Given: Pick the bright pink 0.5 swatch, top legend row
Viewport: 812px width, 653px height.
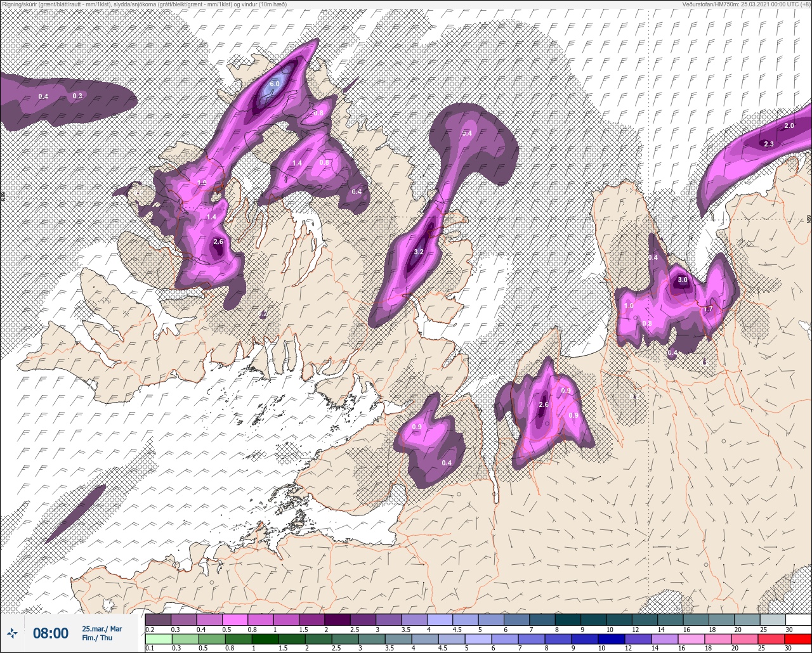Looking at the screenshot, I should click(235, 619).
